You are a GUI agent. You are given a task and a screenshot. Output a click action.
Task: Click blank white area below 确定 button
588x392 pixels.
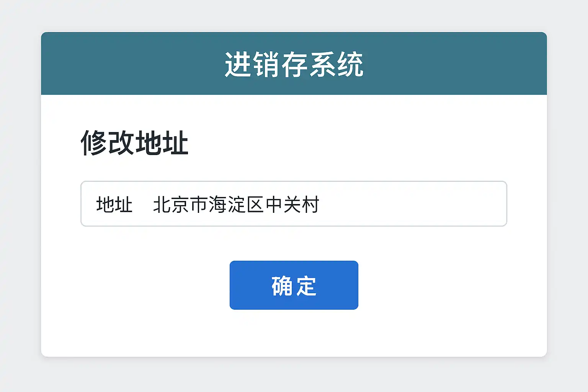coord(294,334)
